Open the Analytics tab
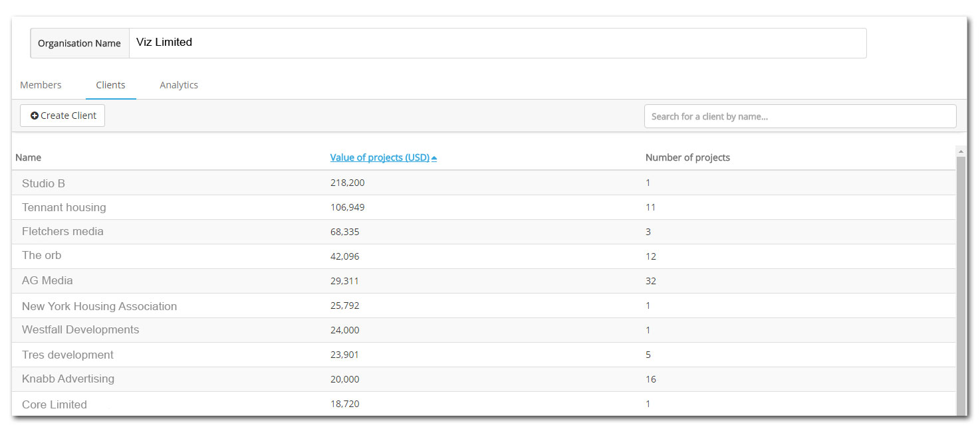This screenshot has width=980, height=433. point(179,85)
